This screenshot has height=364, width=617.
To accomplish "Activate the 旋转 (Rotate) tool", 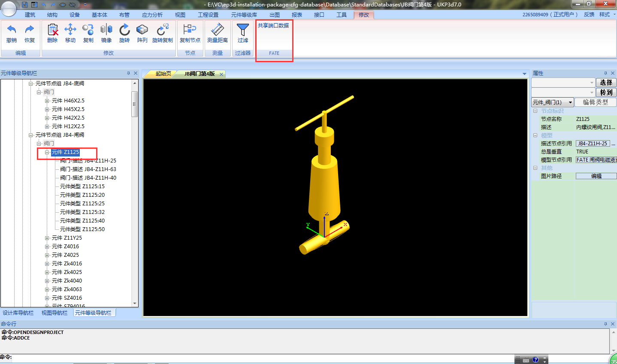I will [124, 30].
